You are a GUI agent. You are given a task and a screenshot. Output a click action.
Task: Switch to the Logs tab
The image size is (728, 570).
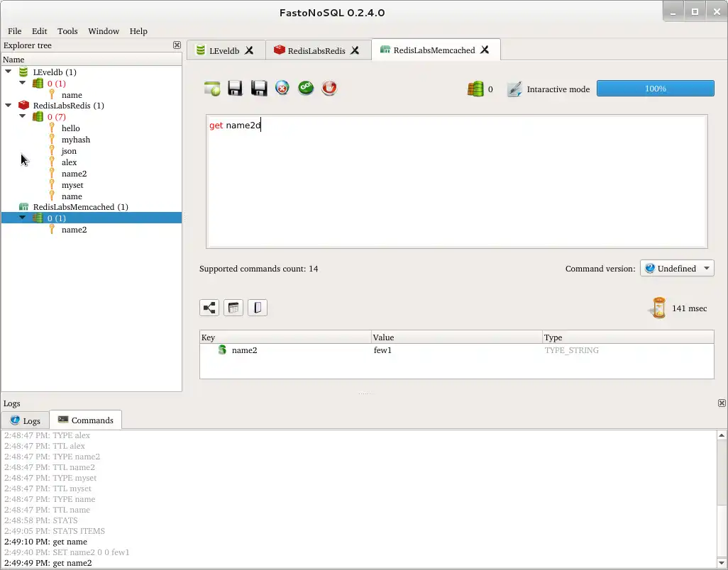pos(26,420)
